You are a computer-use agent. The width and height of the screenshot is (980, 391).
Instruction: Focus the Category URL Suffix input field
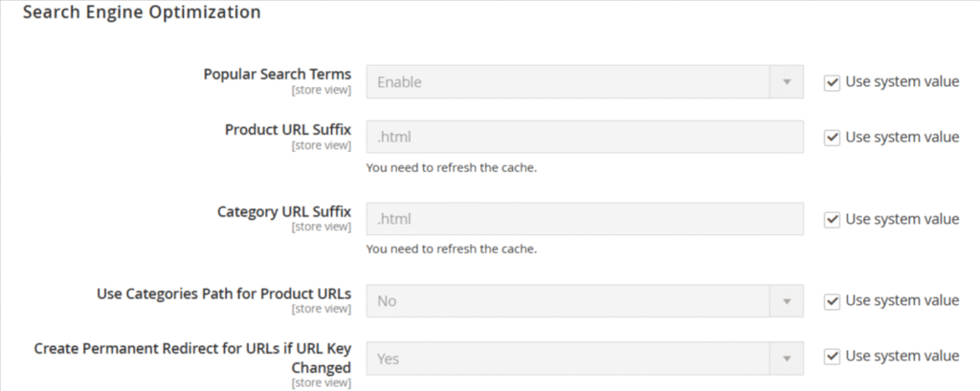pos(584,220)
